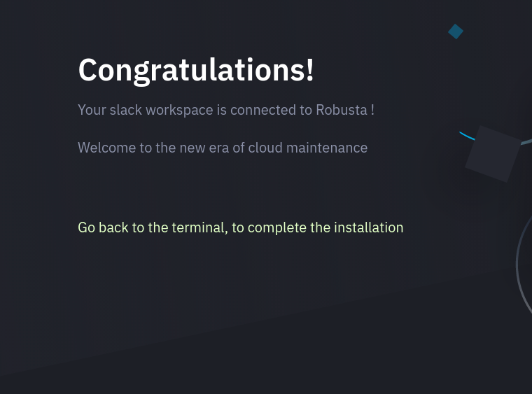The height and width of the screenshot is (394, 532).
Task: Select the slack workspace connected message
Action: pyautogui.click(x=225, y=110)
